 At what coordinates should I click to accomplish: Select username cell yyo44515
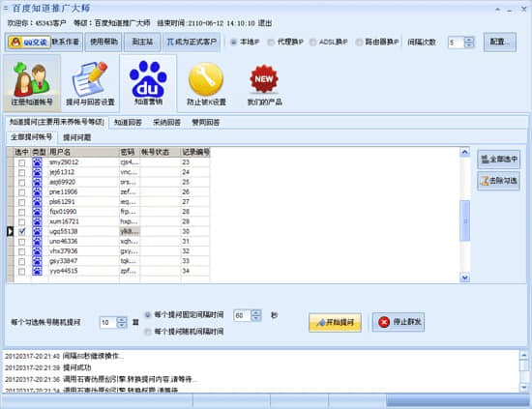[x=84, y=271]
